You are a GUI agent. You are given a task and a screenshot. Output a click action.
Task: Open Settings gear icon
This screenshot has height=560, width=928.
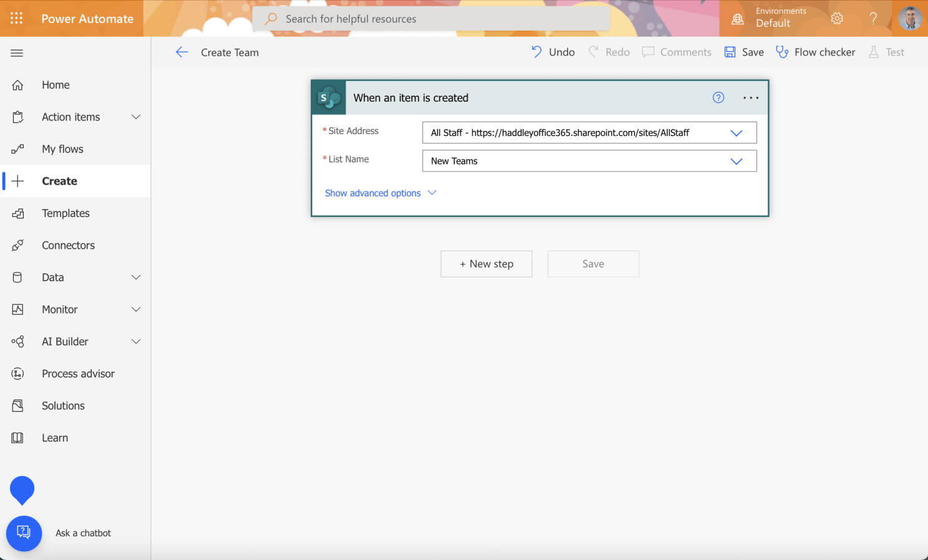(x=837, y=19)
